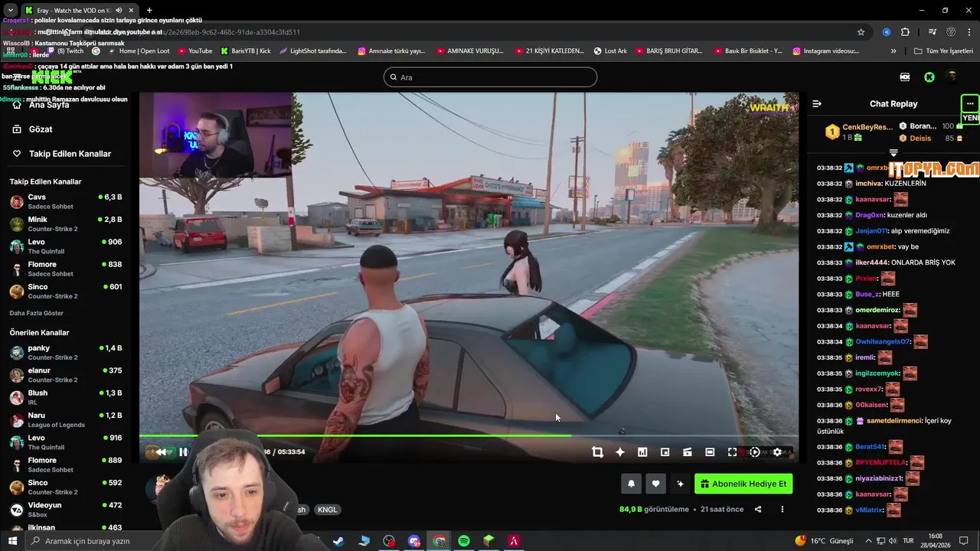
Task: Expand Daha Fazla Göster
Action: (x=37, y=313)
